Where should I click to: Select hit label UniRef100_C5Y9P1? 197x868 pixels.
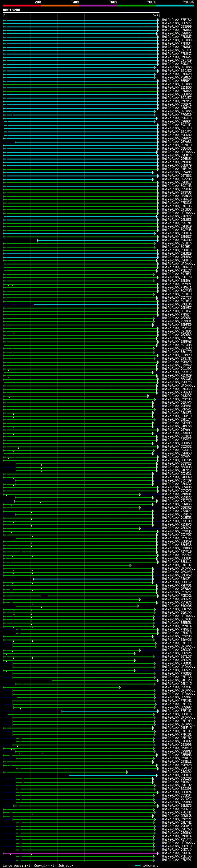tap(176, 284)
